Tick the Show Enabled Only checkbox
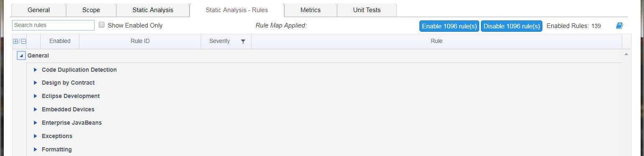 (x=102, y=25)
